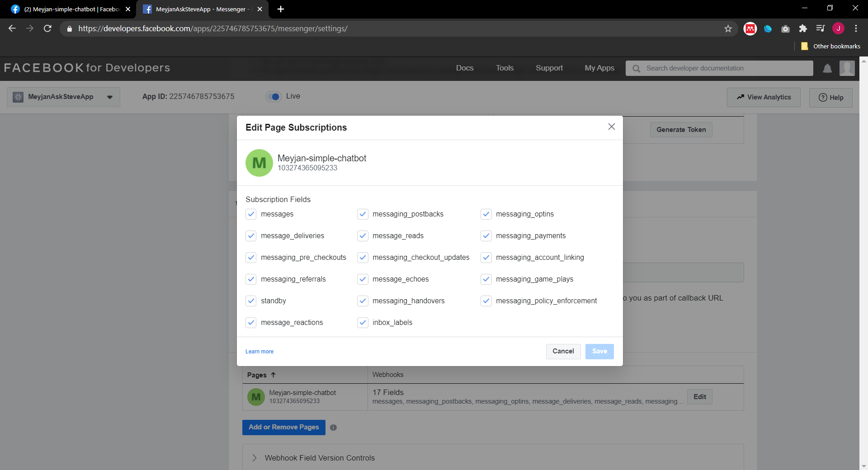Open Docs menu
The height and width of the screenshot is (470, 868).
(465, 68)
